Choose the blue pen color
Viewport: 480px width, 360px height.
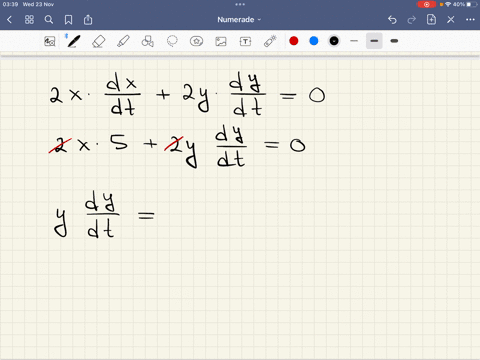point(314,41)
